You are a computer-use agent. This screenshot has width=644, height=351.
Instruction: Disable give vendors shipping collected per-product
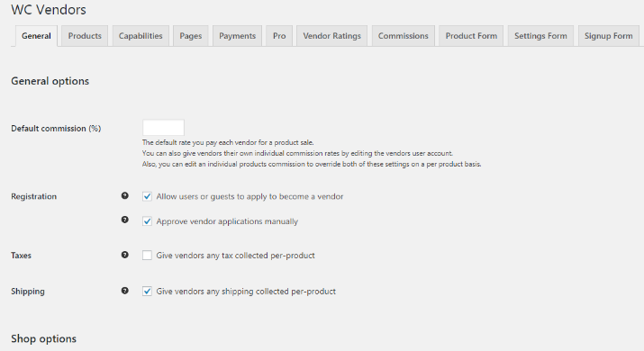pos(147,292)
